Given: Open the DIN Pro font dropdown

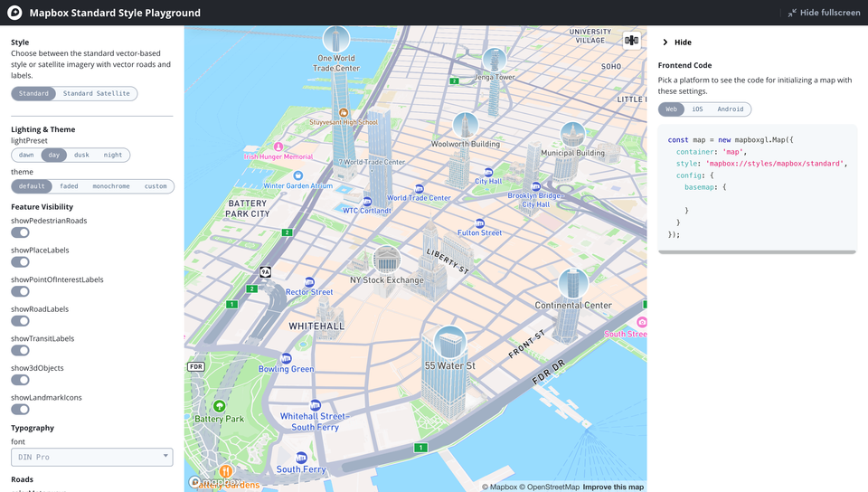Looking at the screenshot, I should coord(91,458).
